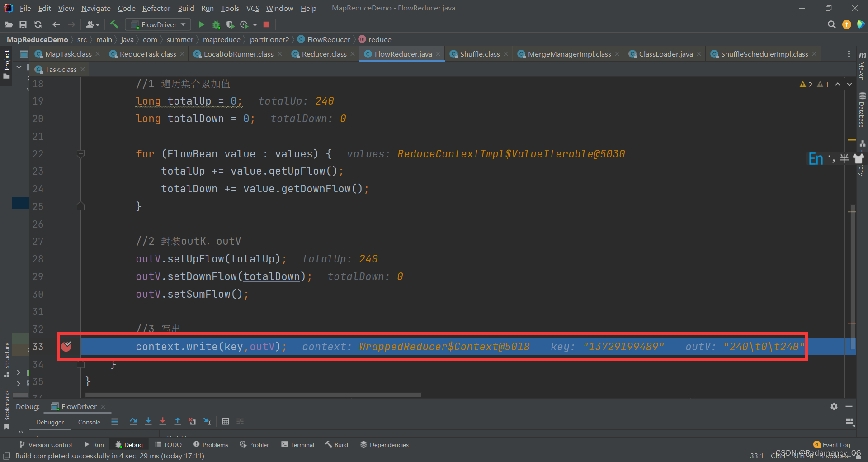Toggle the Bookmarks tool window
Viewport: 868px width, 462px height.
pos(6,410)
